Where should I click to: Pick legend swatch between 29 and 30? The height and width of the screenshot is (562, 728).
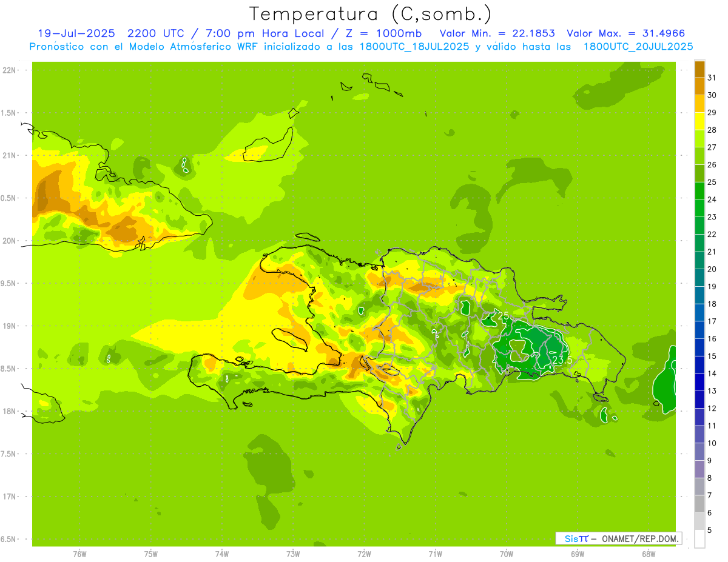coord(699,104)
